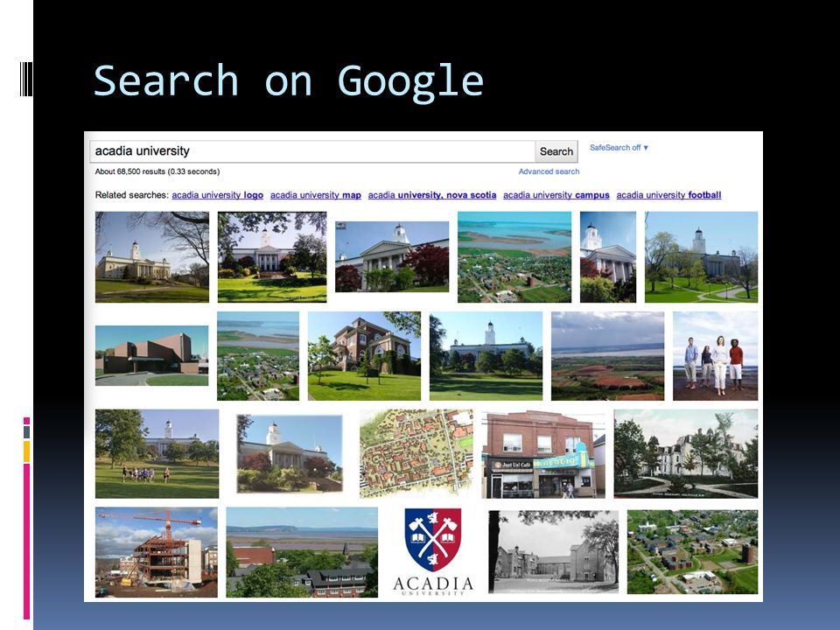
Task: Open the red ivy-covered brick building photo
Action: coord(364,356)
